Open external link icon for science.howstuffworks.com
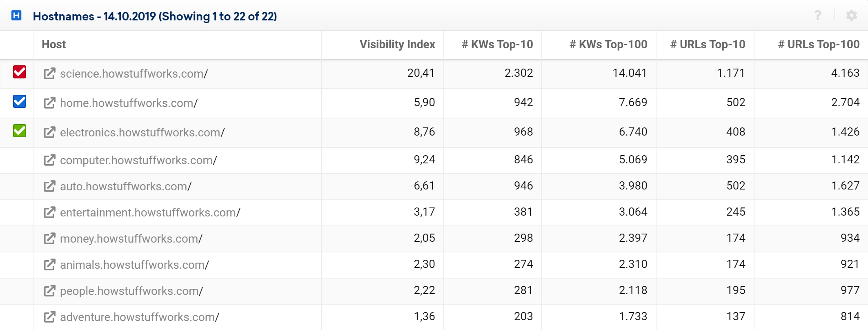The width and height of the screenshot is (868, 330). pyautogui.click(x=49, y=74)
